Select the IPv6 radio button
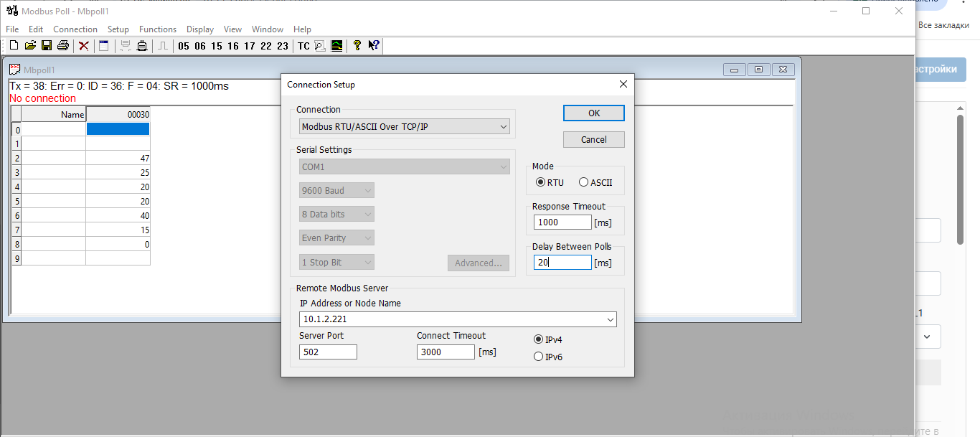Image resolution: width=980 pixels, height=437 pixels. point(539,357)
